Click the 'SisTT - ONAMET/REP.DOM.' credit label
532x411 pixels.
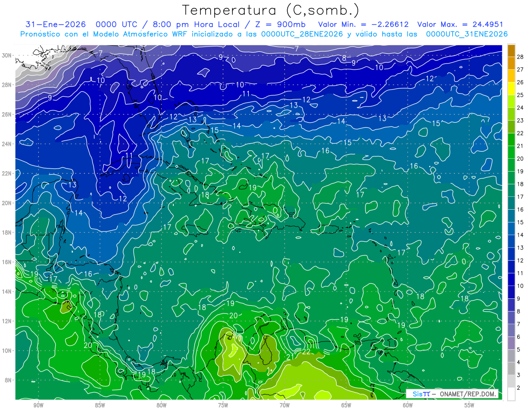(x=452, y=394)
